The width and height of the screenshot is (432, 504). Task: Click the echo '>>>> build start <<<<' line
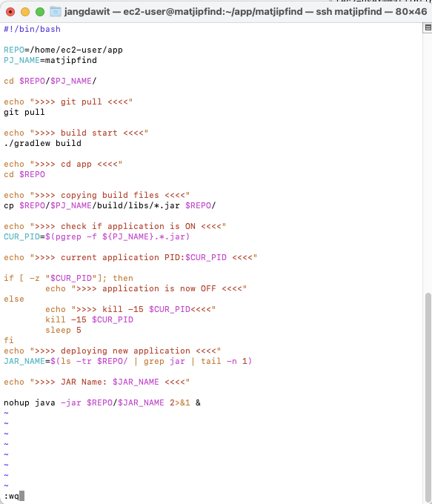pos(76,133)
